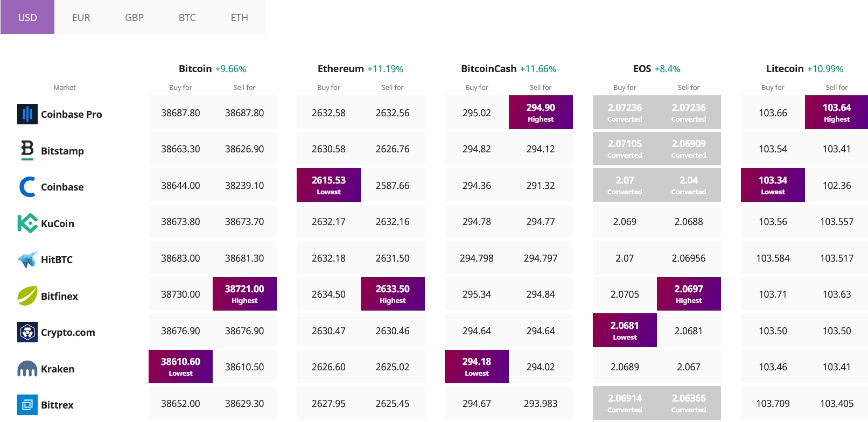The height and width of the screenshot is (422, 868).
Task: Switch to the GBP currency tab
Action: pos(134,17)
